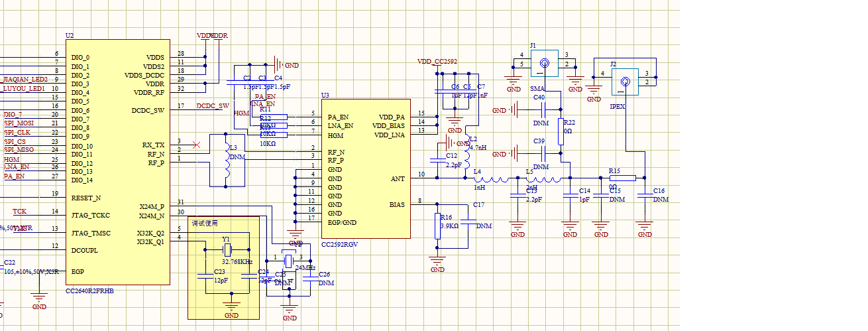Select the J1 SMA connector symbol

click(545, 63)
